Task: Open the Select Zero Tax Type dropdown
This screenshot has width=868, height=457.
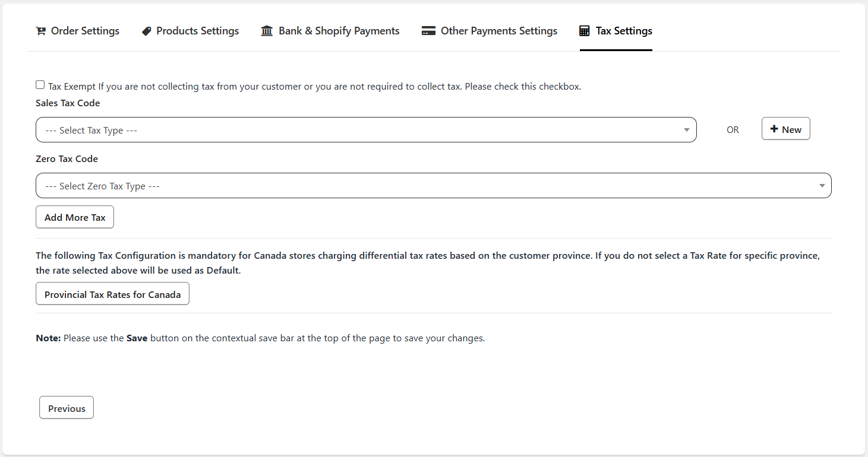Action: pyautogui.click(x=416, y=186)
